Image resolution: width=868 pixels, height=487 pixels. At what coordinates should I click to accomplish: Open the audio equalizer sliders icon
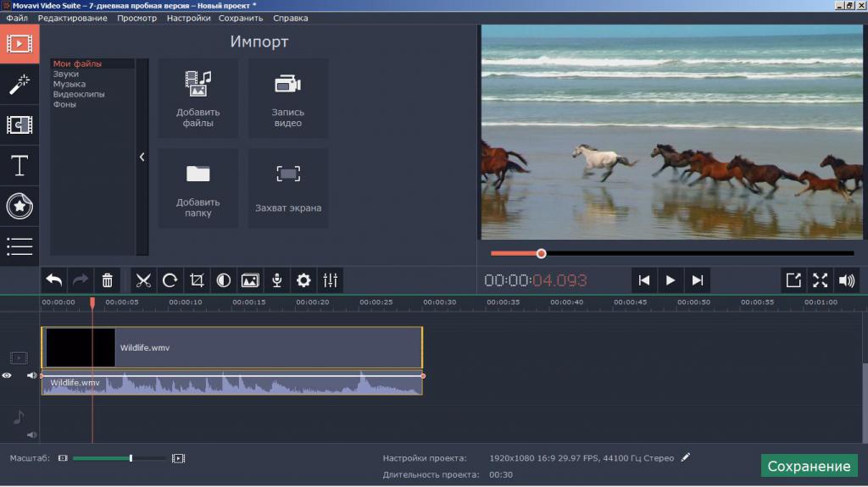[x=331, y=280]
